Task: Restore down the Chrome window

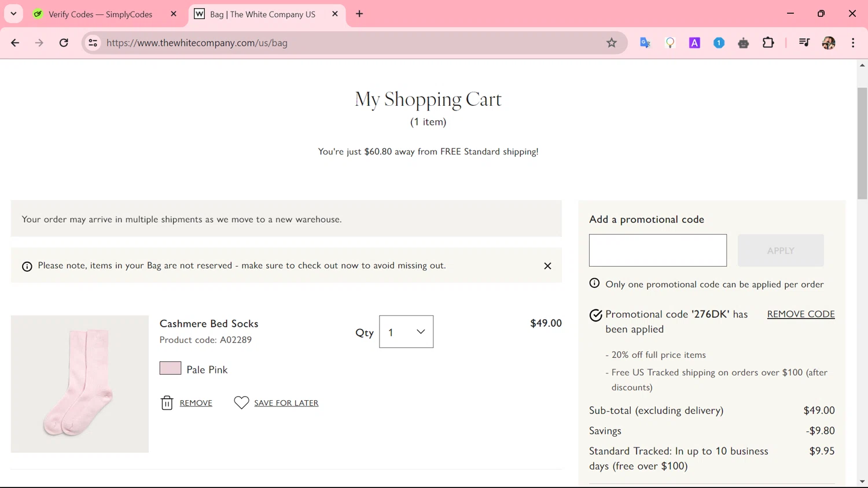Action: coord(821,13)
